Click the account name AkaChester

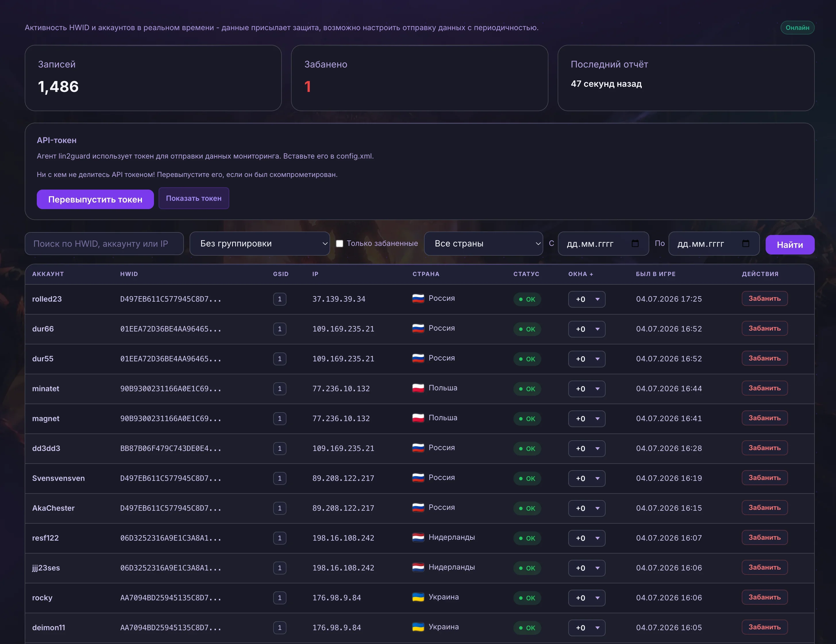tap(53, 508)
